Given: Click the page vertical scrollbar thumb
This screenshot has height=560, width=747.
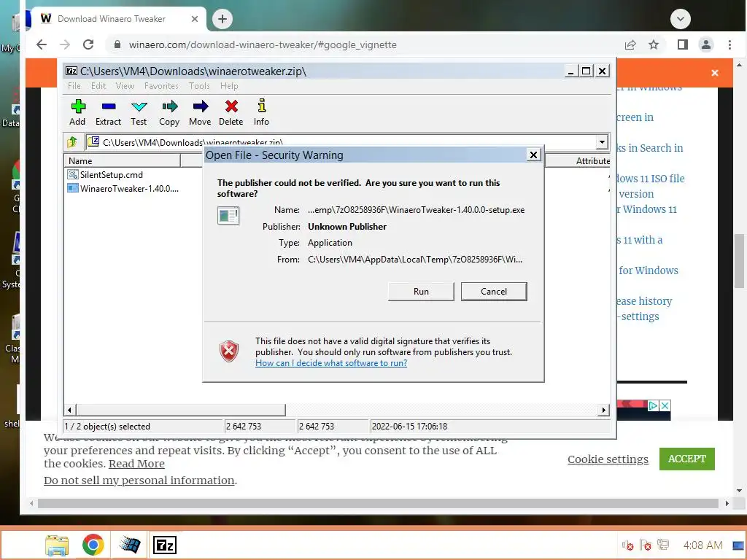Looking at the screenshot, I should [x=739, y=261].
